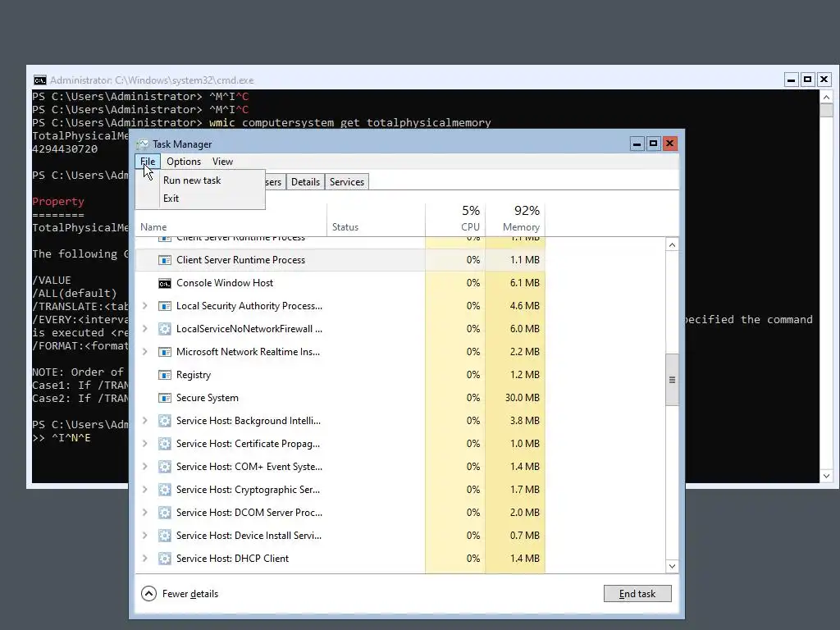Click the LocalServiceNoNetworkFirewall gear icon
840x630 pixels.
(164, 329)
